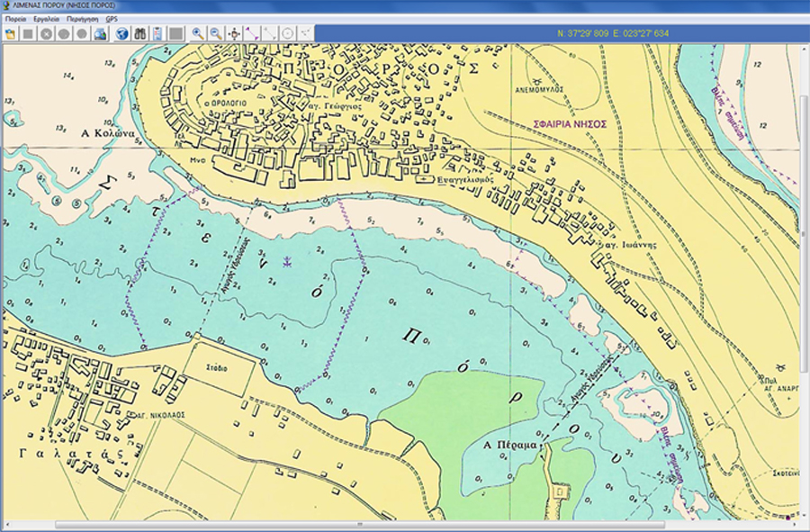
Task: Click the application icon in the title bar
Action: [5, 5]
